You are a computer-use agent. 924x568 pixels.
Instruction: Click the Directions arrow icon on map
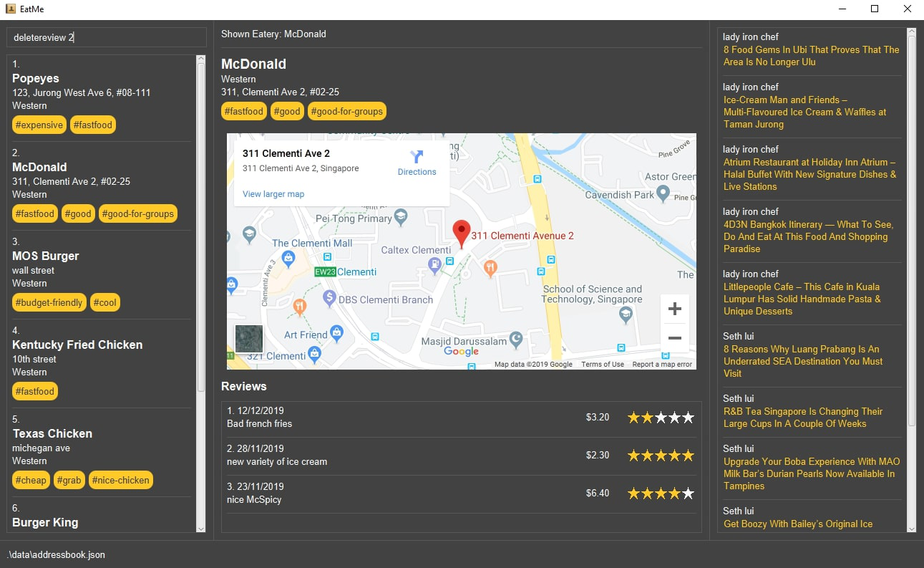[x=417, y=156]
